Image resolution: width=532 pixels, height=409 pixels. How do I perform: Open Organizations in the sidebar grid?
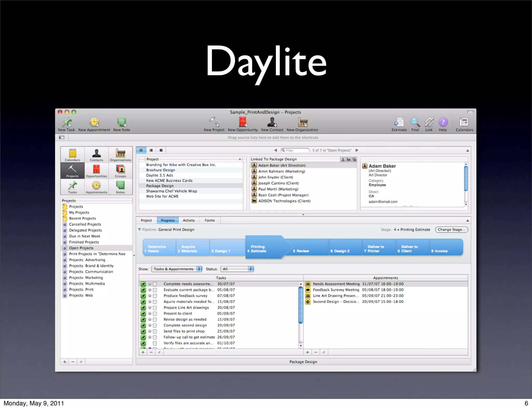(x=120, y=155)
